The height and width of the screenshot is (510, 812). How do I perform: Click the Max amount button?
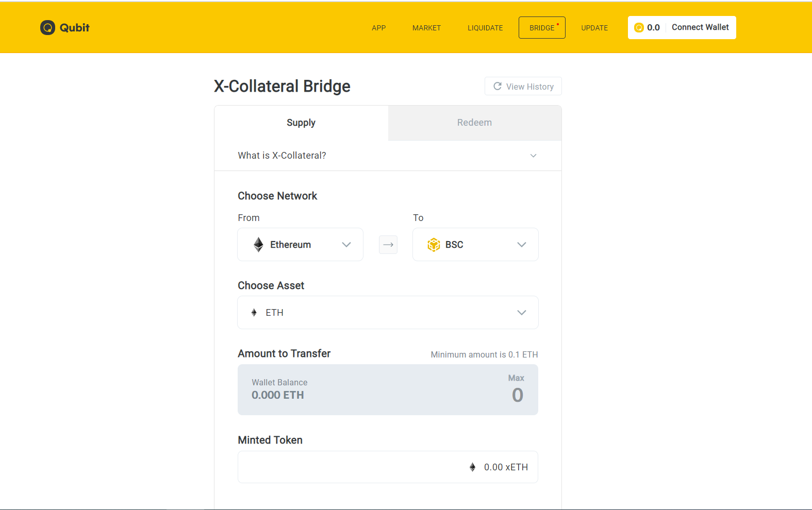(x=516, y=378)
